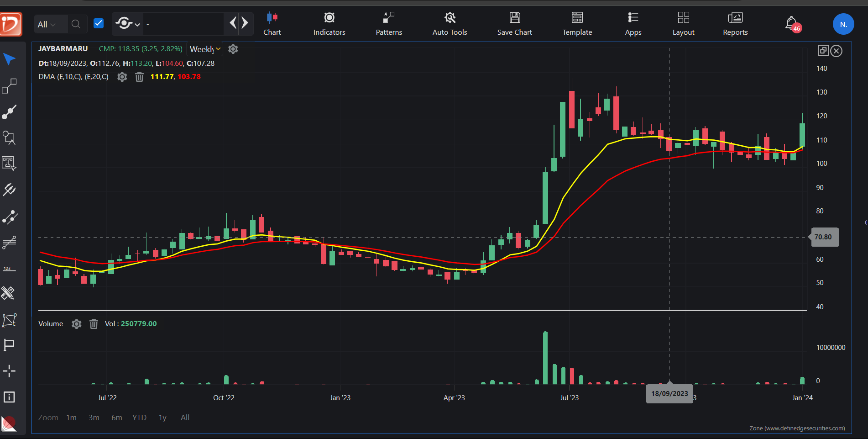The image size is (868, 439).
Task: Select the rectangle drawing tool
Action: coord(9,86)
